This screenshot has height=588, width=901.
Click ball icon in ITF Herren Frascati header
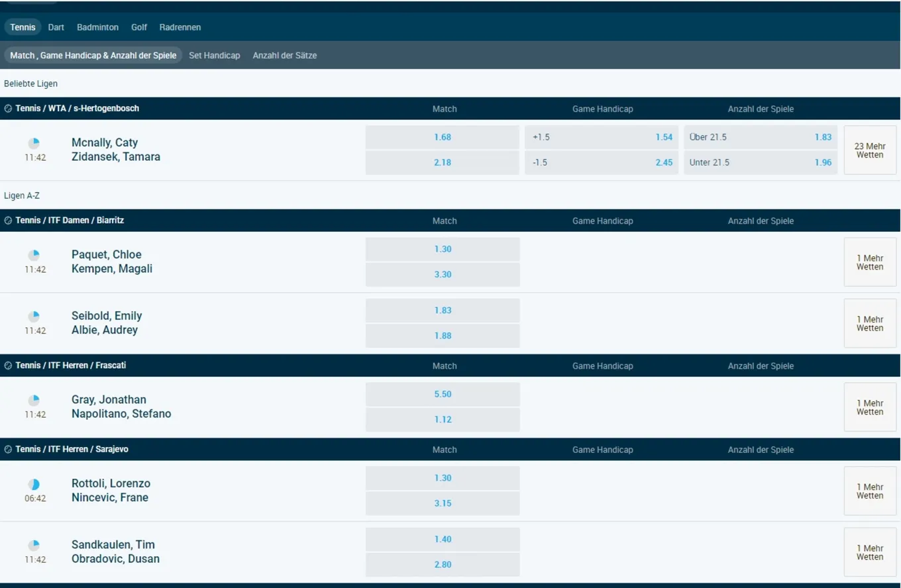point(8,366)
